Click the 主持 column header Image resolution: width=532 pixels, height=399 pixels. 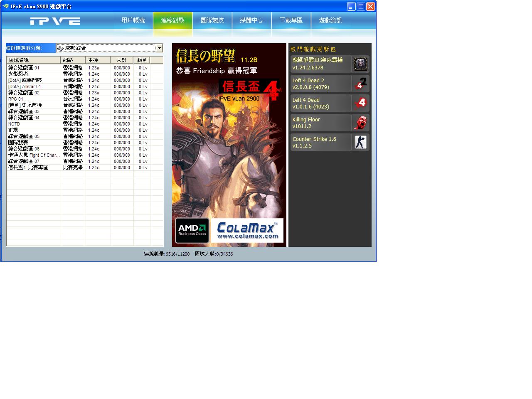pos(98,60)
